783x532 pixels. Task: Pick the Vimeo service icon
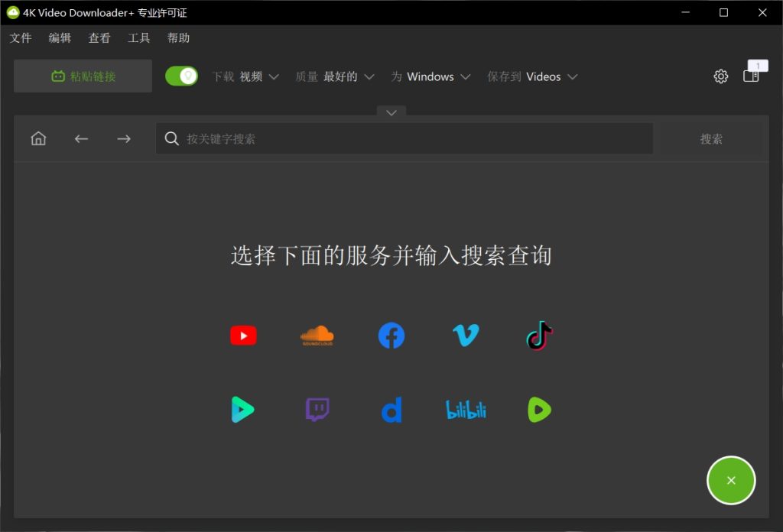(x=465, y=335)
